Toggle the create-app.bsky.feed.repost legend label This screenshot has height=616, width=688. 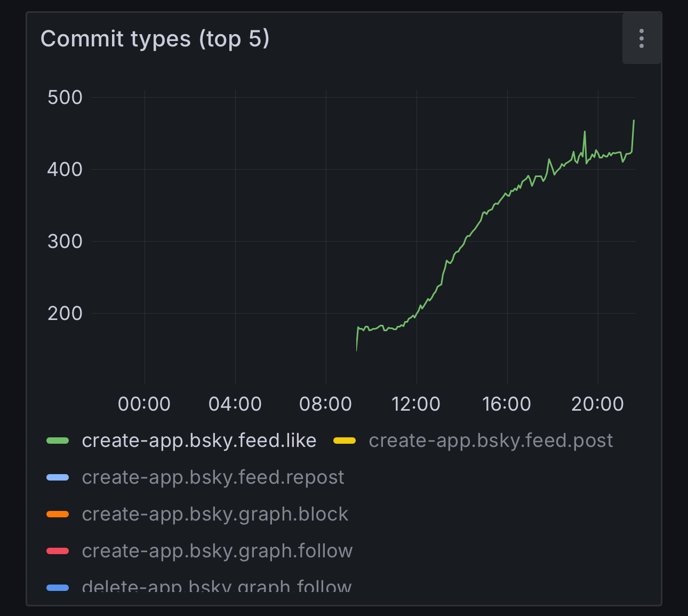pos(213,477)
